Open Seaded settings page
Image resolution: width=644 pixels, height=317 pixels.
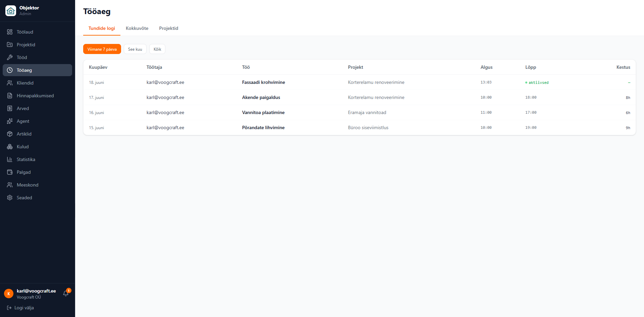click(x=37, y=198)
